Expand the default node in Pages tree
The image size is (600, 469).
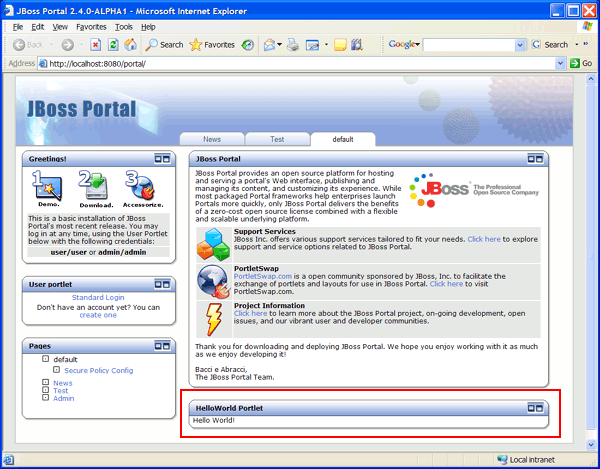pyautogui.click(x=46, y=359)
